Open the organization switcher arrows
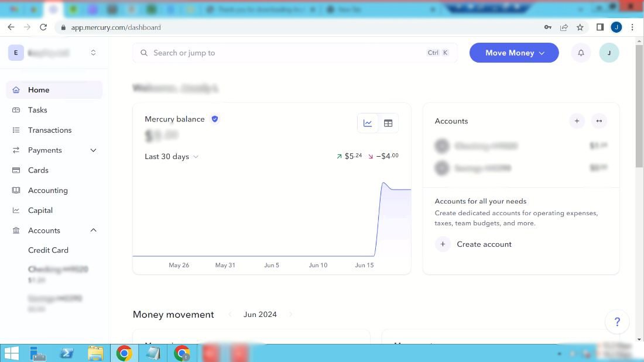The width and height of the screenshot is (644, 362). 93,53
